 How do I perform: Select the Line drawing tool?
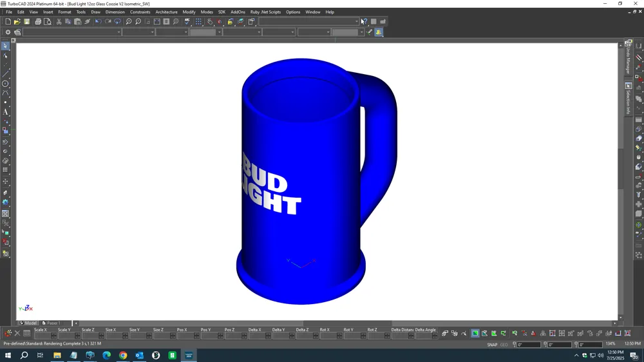coord(5,74)
